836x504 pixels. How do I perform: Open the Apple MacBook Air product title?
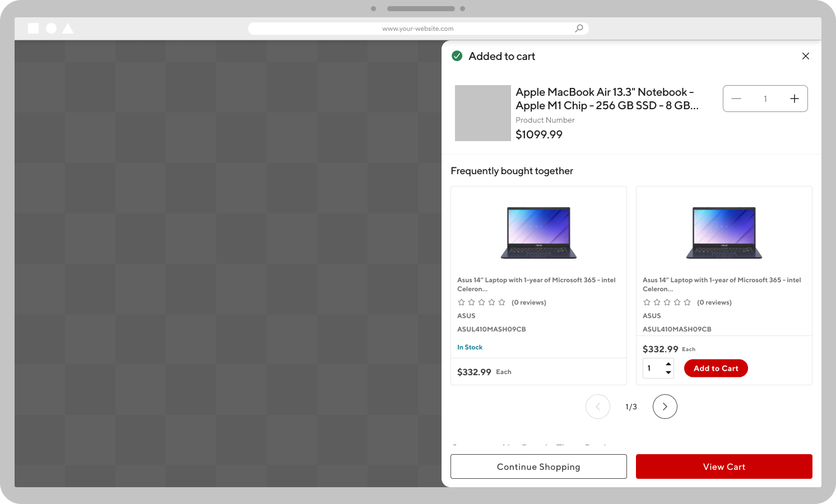pos(607,99)
